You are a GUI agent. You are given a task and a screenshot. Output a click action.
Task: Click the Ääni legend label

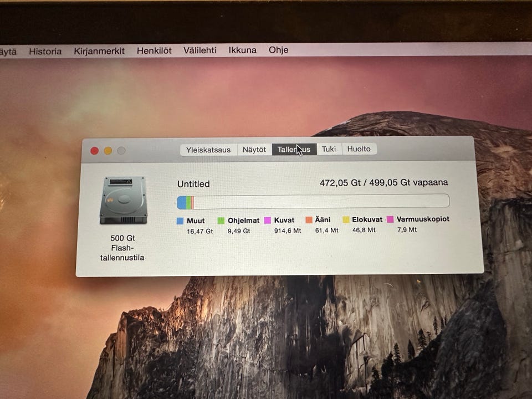[x=323, y=220]
